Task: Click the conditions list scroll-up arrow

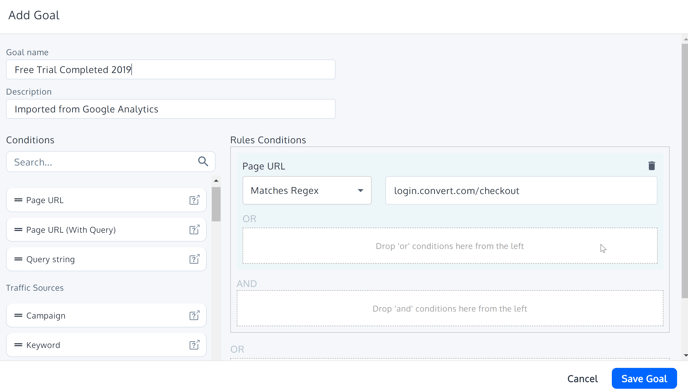Action: coord(216,181)
